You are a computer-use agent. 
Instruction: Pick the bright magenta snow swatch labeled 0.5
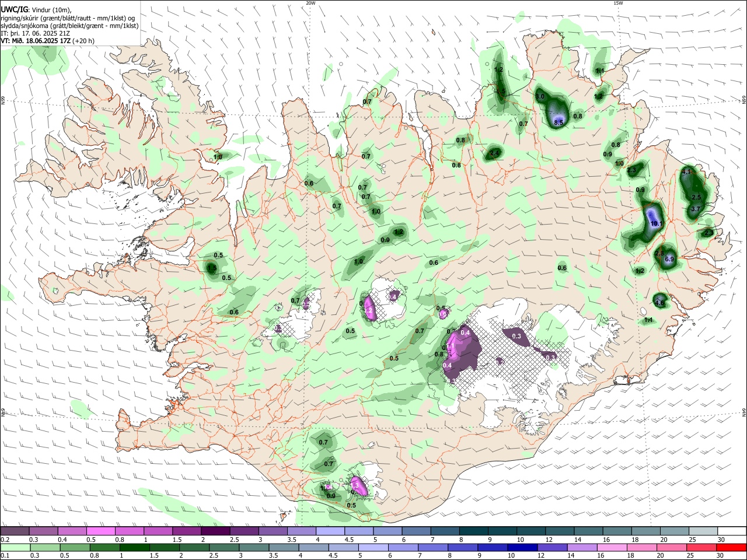(x=100, y=531)
